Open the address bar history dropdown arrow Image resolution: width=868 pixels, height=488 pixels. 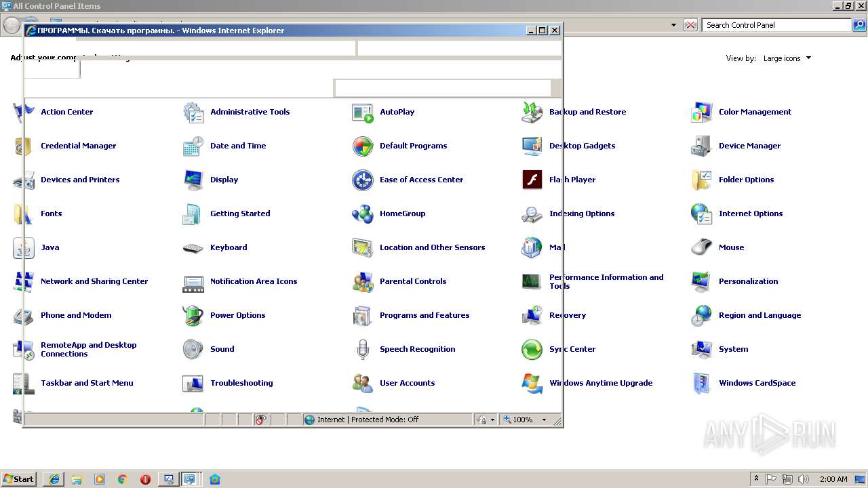673,25
